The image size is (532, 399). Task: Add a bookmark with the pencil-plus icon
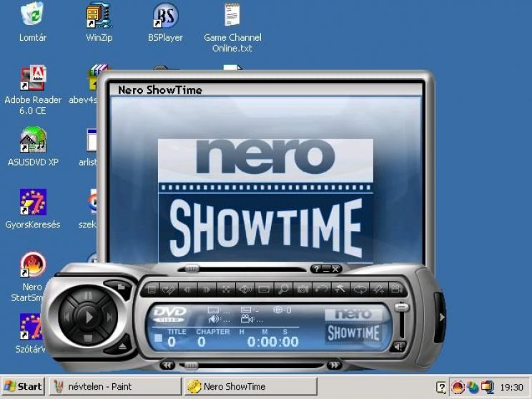(x=378, y=290)
